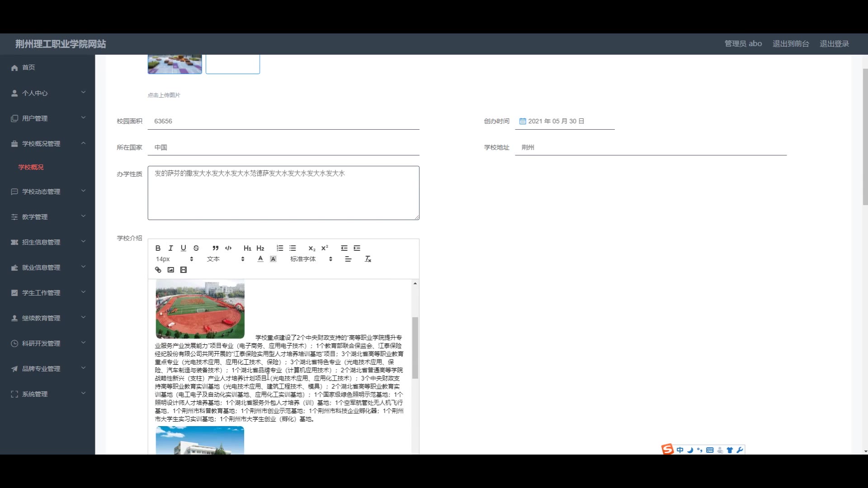Screen dimensions: 868x488
Task: Expand the 用户管理 sidebar menu
Action: click(x=47, y=118)
